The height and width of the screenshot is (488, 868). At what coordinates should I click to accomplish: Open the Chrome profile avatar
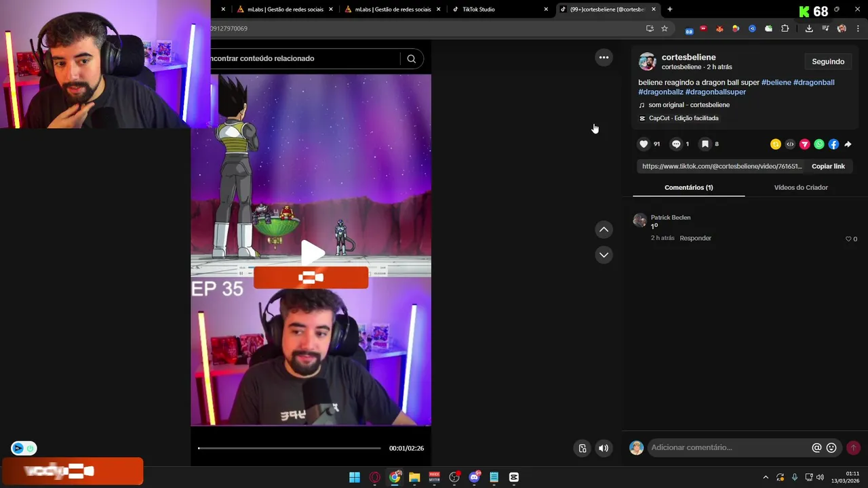842,28
